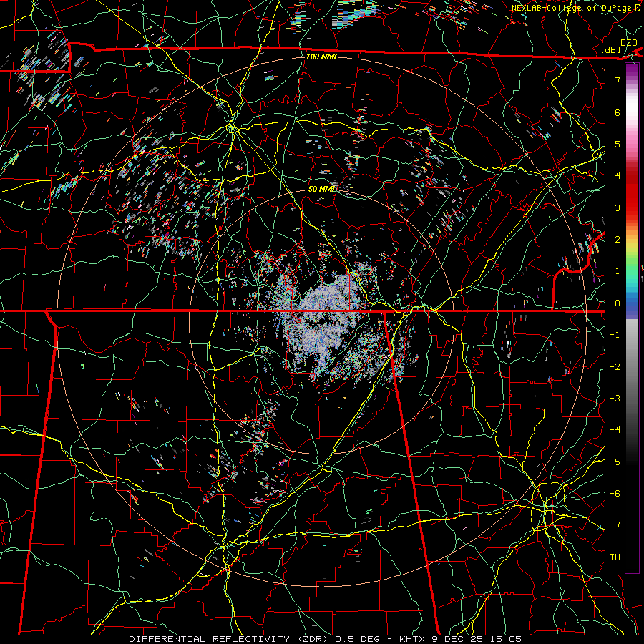Click the "TH" label below the scale
The height and width of the screenshot is (644, 644).
click(x=615, y=557)
